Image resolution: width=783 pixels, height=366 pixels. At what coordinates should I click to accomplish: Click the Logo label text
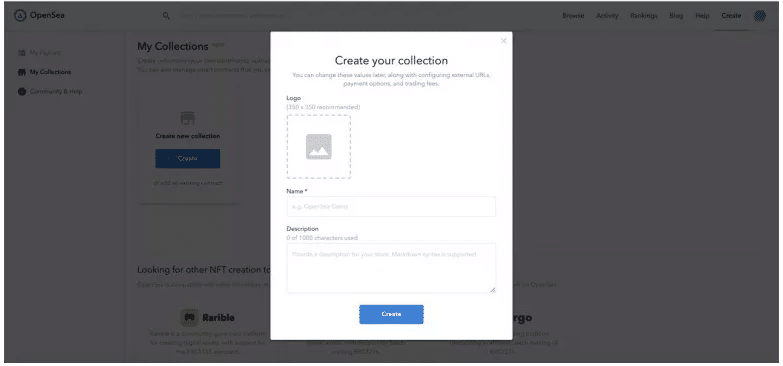pos(294,98)
